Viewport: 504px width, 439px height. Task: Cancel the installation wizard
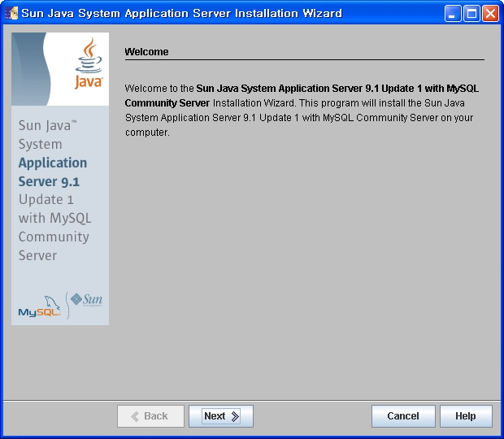point(403,416)
